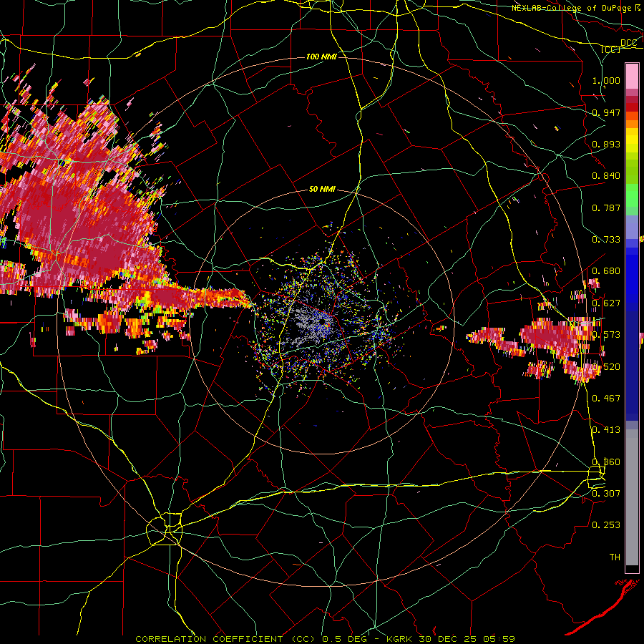Click the 0.360 scale value
Image resolution: width=644 pixels, height=644 pixels.
(606, 462)
